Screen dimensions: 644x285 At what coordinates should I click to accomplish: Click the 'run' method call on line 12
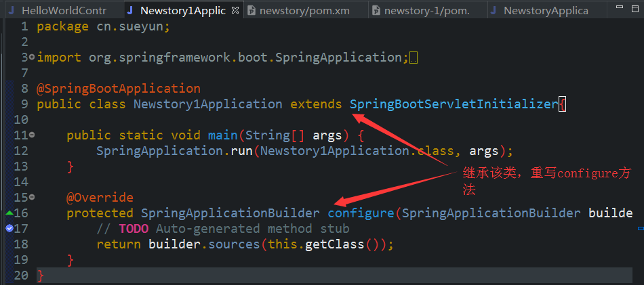[x=241, y=152]
